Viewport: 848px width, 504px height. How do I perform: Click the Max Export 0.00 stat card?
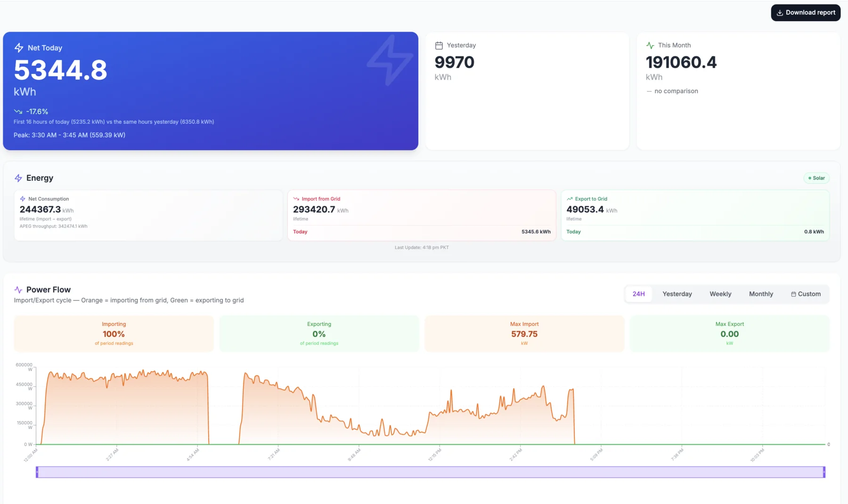coord(729,333)
